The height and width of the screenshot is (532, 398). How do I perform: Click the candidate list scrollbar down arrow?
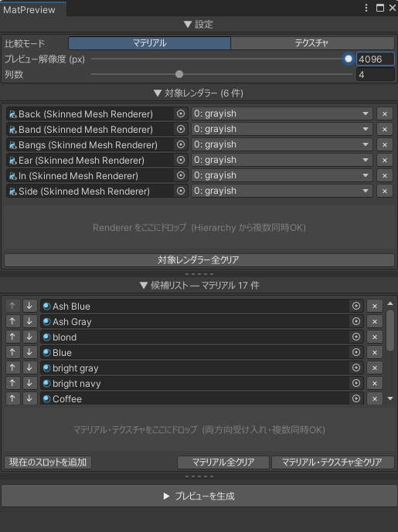[x=390, y=398]
